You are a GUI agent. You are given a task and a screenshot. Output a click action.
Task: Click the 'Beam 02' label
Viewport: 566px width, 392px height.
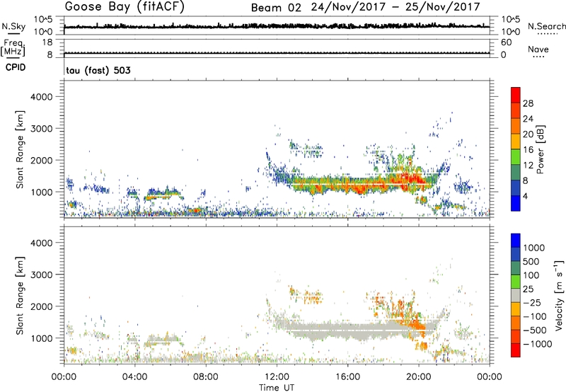(276, 8)
